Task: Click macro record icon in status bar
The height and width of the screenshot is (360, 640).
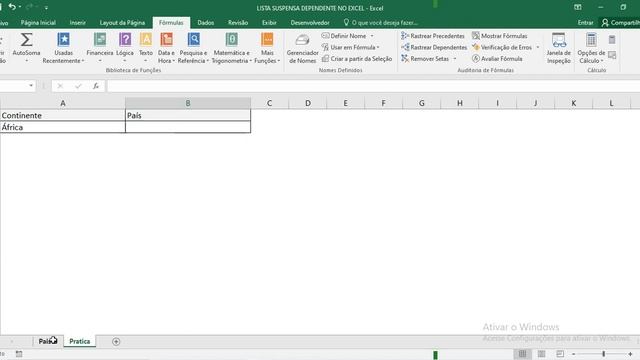Action: pyautogui.click(x=19, y=354)
